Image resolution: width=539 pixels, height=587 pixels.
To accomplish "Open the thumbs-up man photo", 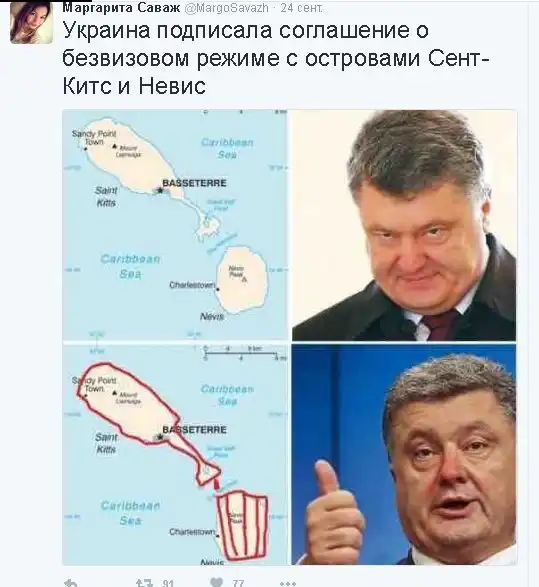I will [x=404, y=454].
